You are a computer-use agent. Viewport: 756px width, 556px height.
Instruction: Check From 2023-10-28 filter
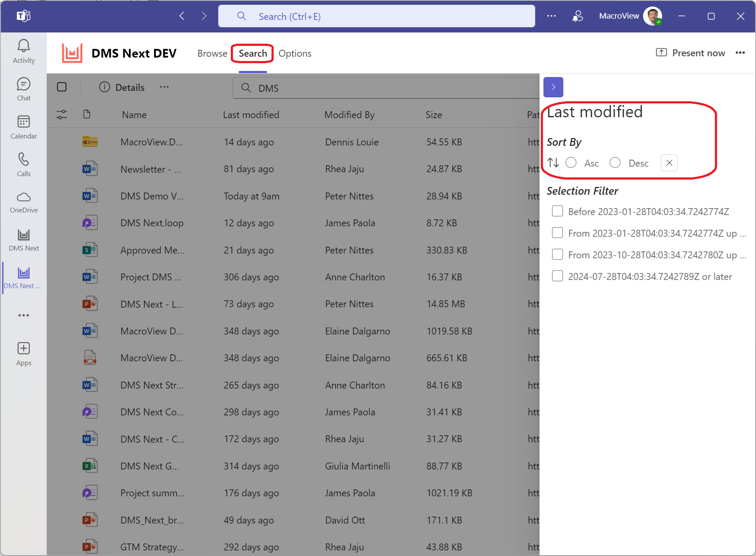(x=557, y=254)
